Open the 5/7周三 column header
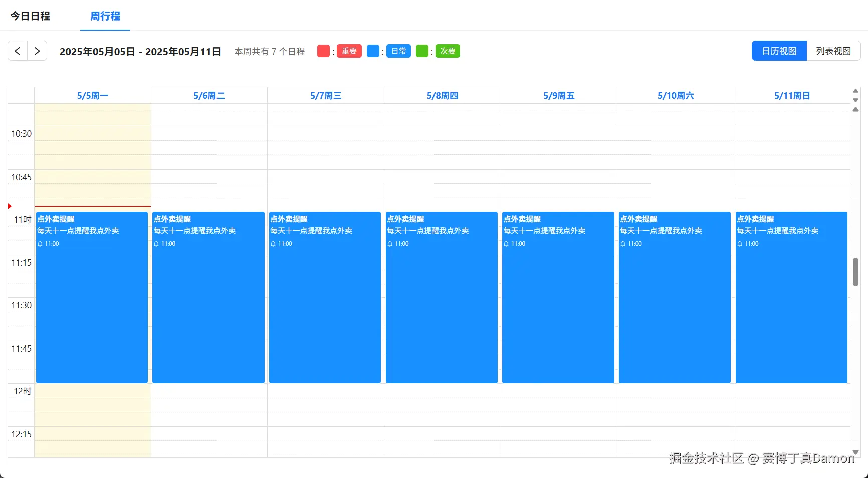 point(326,95)
